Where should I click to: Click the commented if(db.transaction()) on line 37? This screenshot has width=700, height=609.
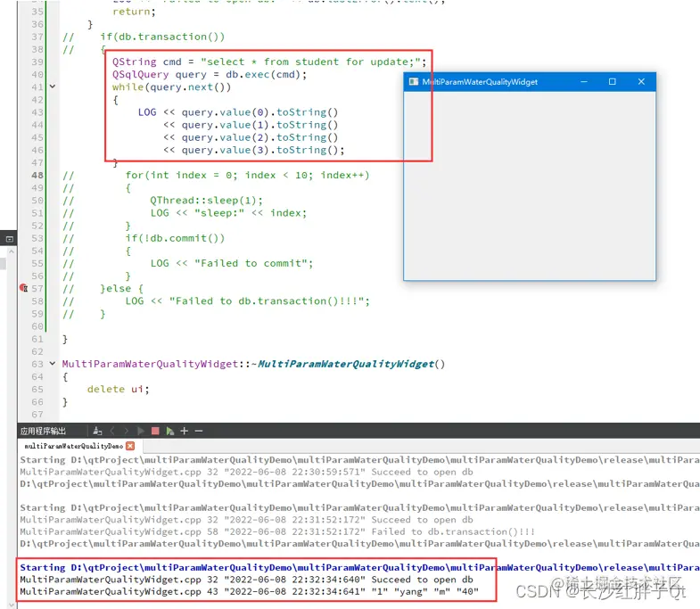[162, 37]
